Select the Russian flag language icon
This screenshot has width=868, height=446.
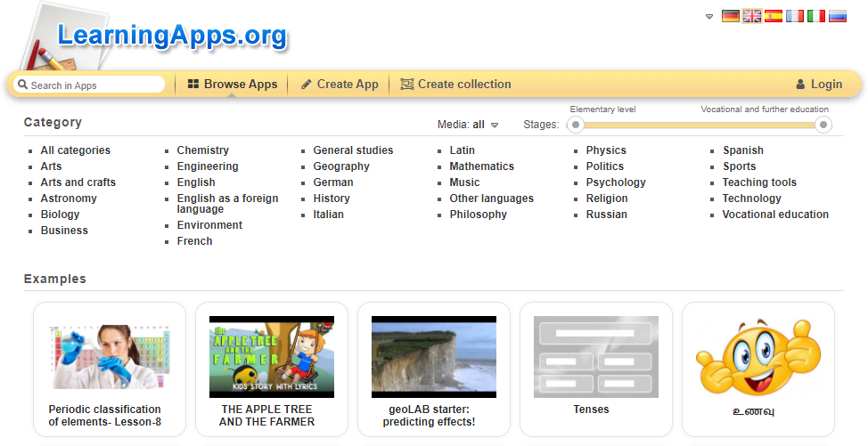click(x=838, y=16)
